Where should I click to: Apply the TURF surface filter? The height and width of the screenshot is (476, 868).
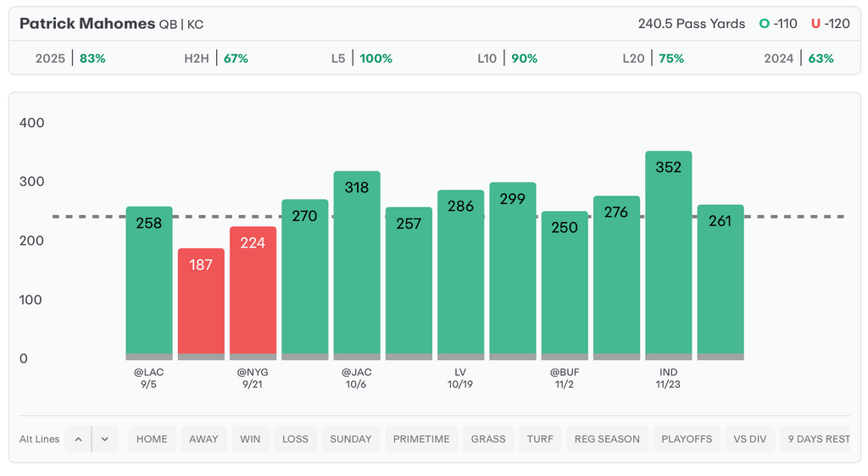(x=540, y=439)
